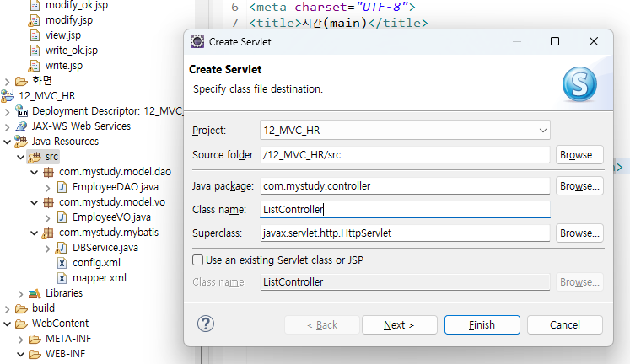The width and height of the screenshot is (630, 364).
Task: Click the Source folder text field
Action: tap(405, 155)
